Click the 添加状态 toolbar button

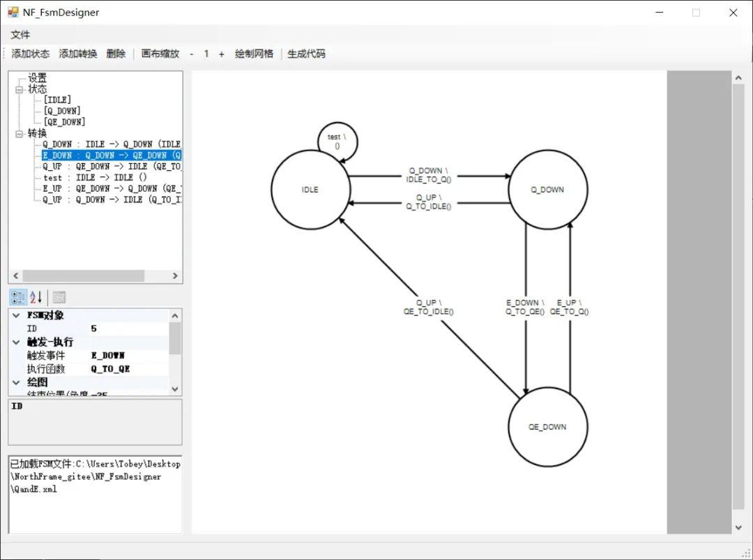tap(30, 54)
